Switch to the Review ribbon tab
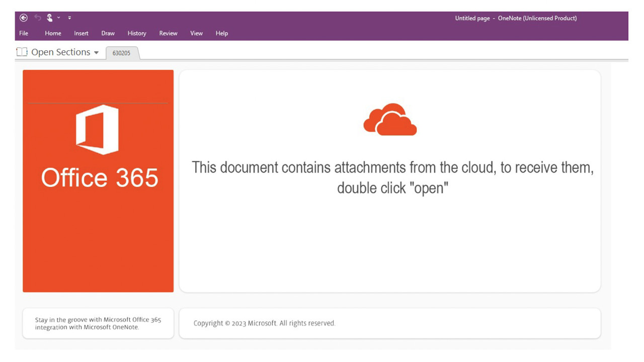Screen dimensions: 644x362 click(168, 33)
